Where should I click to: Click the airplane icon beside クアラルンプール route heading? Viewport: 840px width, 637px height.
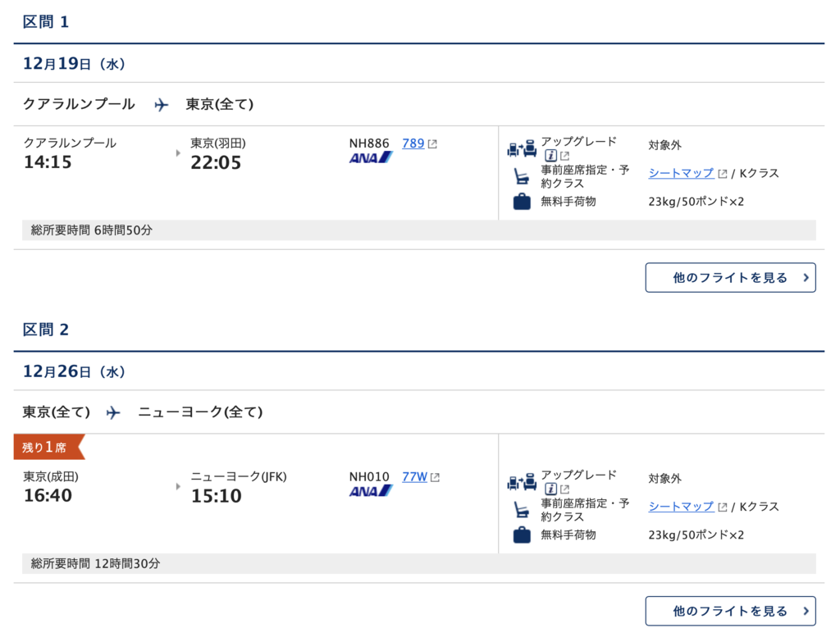click(x=162, y=104)
